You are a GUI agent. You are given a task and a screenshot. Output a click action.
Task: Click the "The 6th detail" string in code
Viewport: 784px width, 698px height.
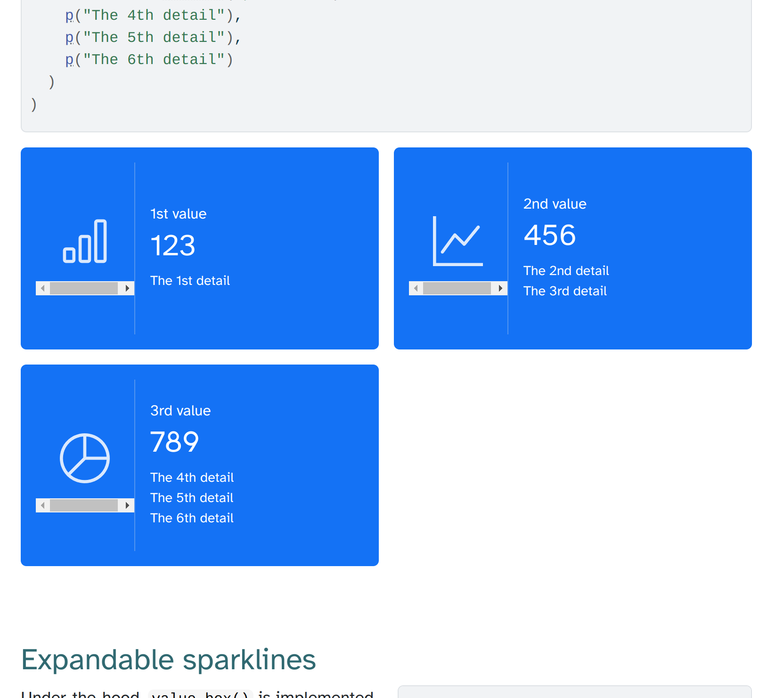click(154, 59)
